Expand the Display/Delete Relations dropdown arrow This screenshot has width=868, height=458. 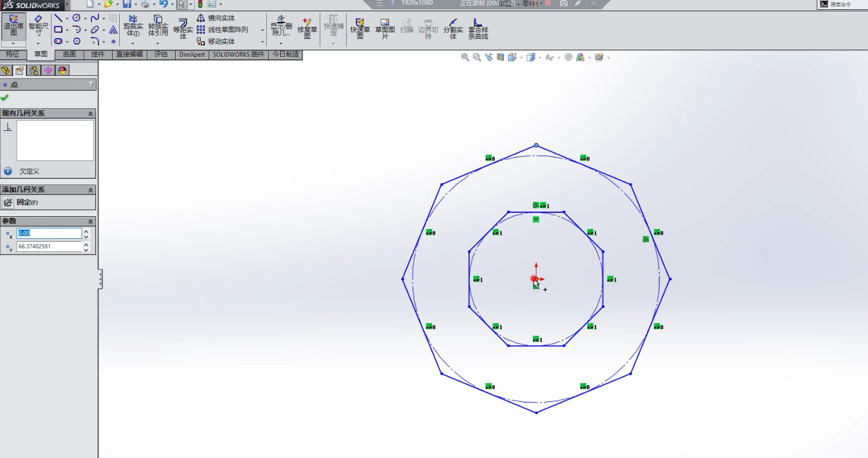click(281, 43)
